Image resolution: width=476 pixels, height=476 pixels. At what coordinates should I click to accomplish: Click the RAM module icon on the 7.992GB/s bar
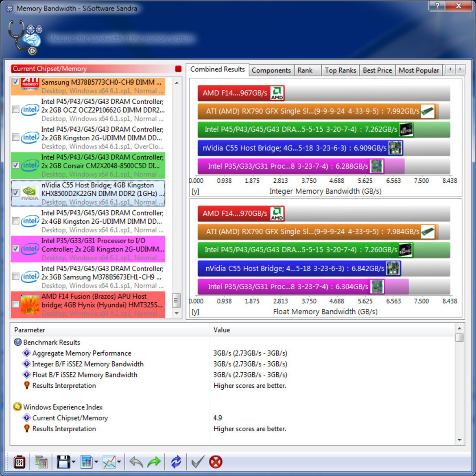click(x=428, y=111)
